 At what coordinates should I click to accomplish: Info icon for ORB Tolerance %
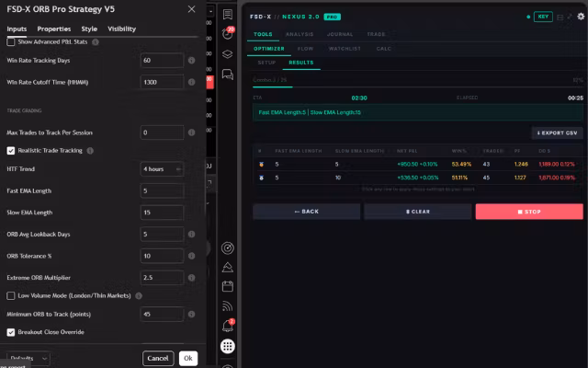(191, 256)
